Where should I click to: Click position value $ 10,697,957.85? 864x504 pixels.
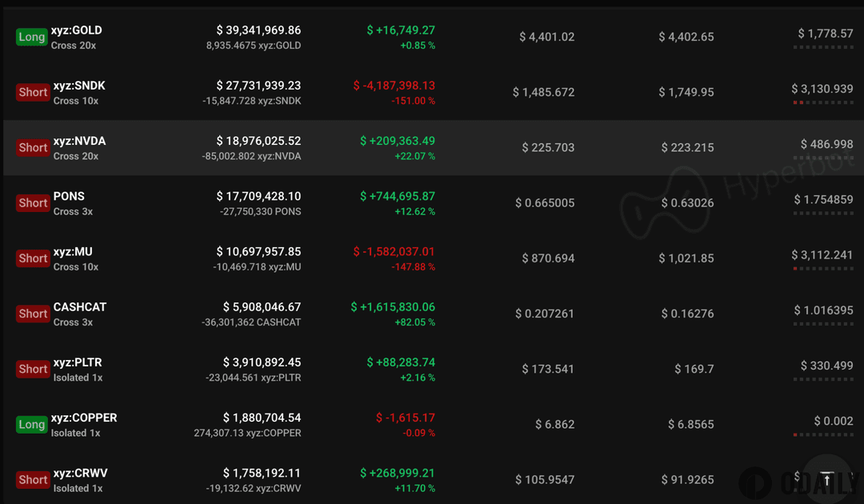pos(258,252)
